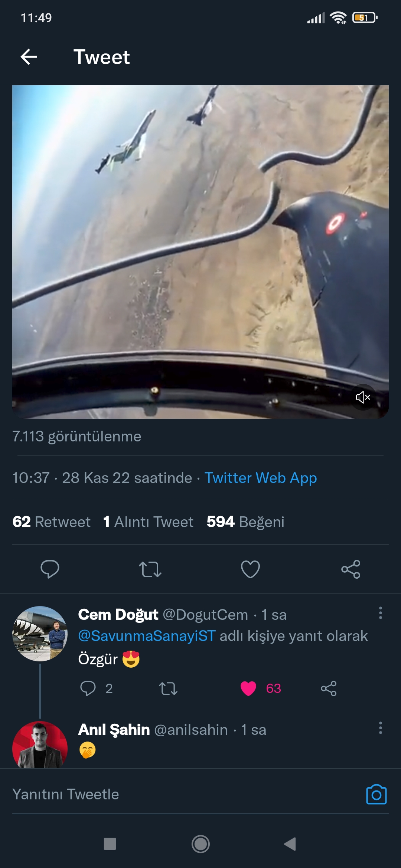View the 62 Retweet list
Screen dimensions: 401x868
click(52, 522)
